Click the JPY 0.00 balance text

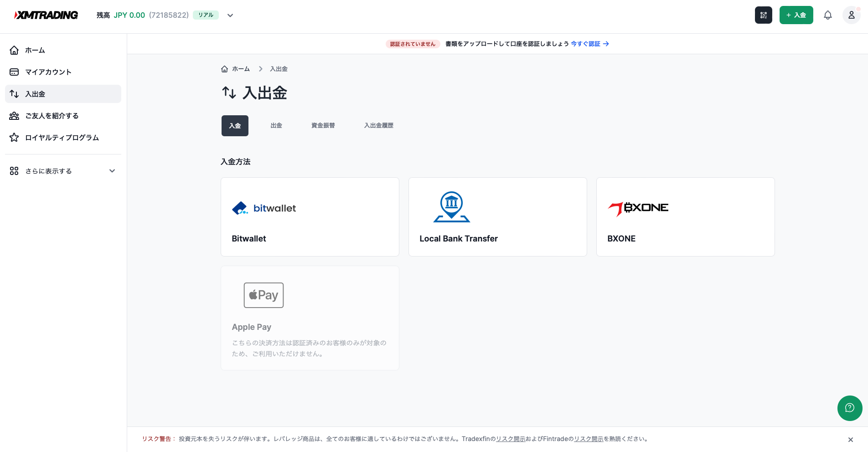click(x=129, y=15)
